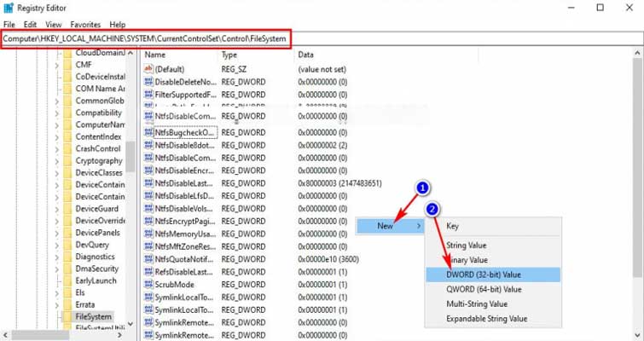This screenshot has height=341, width=644.
Task: Click the folder icon of DeviceGuard key
Action: pyautogui.click(x=67, y=209)
